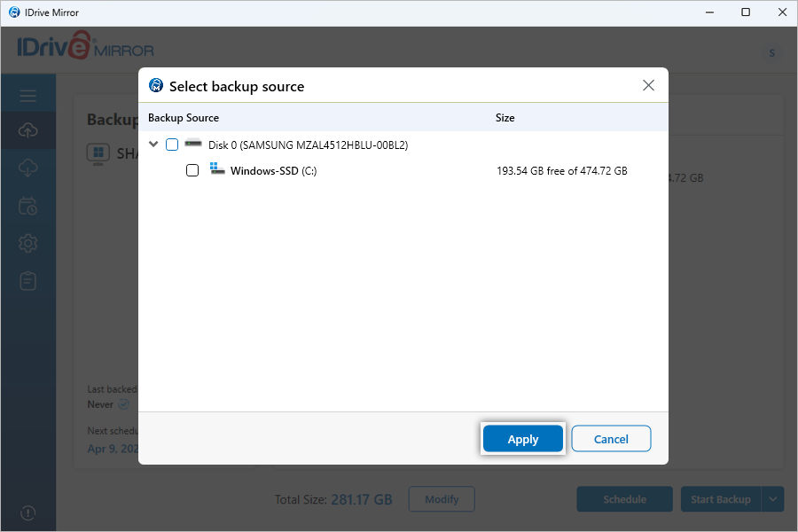Click the Never backed-up status check icon
This screenshot has height=532, width=798.
click(x=123, y=404)
